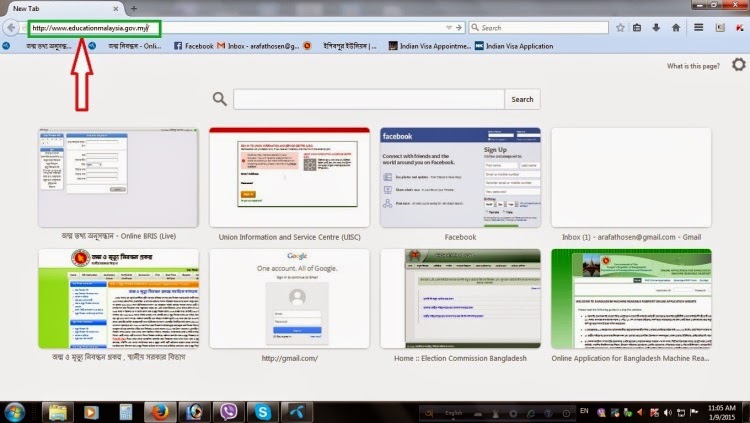Open the Facebook bookmark
Image resolution: width=750 pixels, height=423 pixels.
(193, 46)
